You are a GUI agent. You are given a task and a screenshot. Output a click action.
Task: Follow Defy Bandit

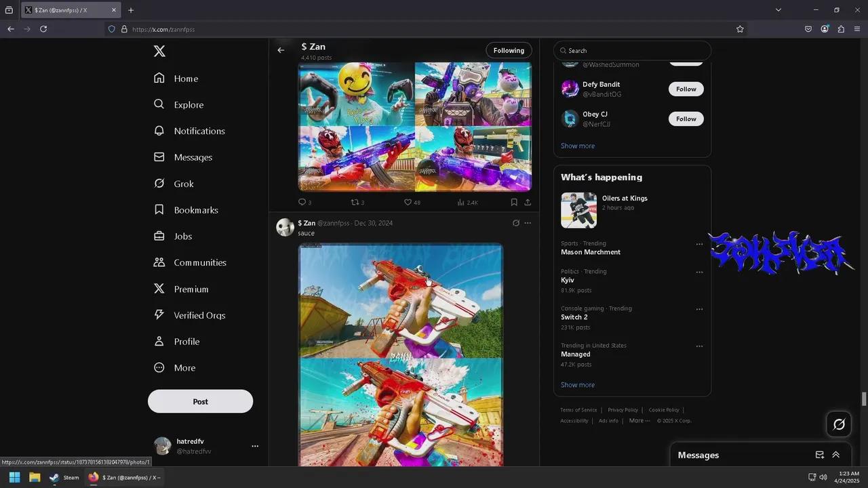686,89
